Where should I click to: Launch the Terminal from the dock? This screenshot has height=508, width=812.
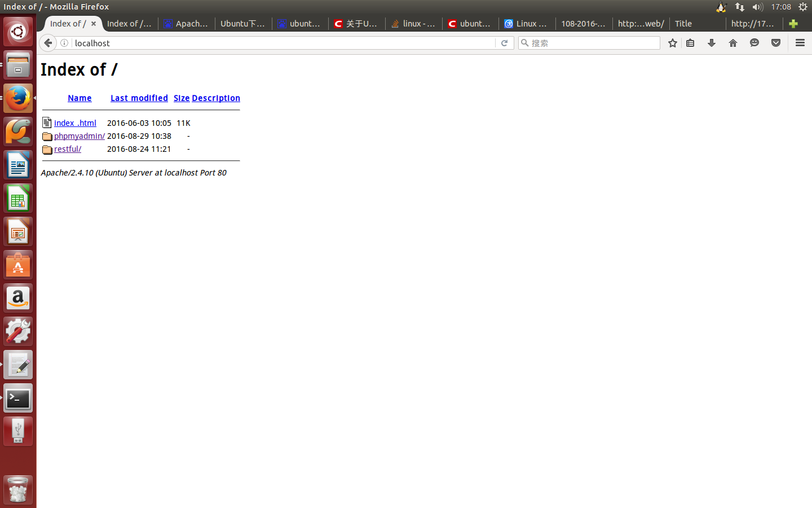click(17, 398)
